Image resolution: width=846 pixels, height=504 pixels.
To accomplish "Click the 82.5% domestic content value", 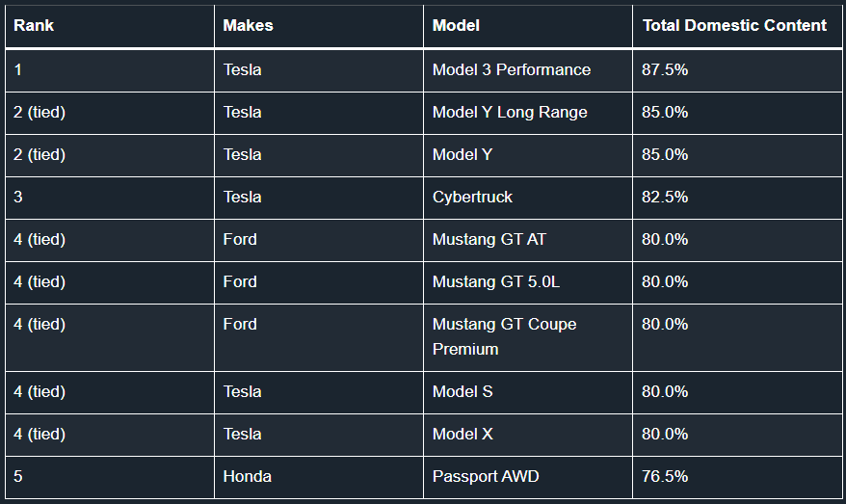I will pyautogui.click(x=665, y=197).
